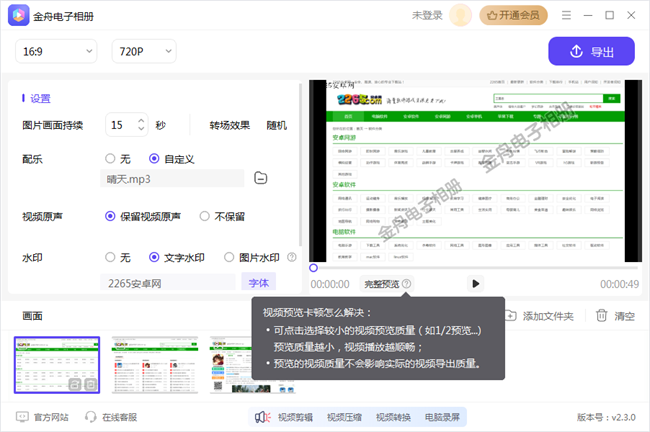This screenshot has height=432, width=650.
Task: Open the hamburger menu in title bar
Action: click(567, 15)
